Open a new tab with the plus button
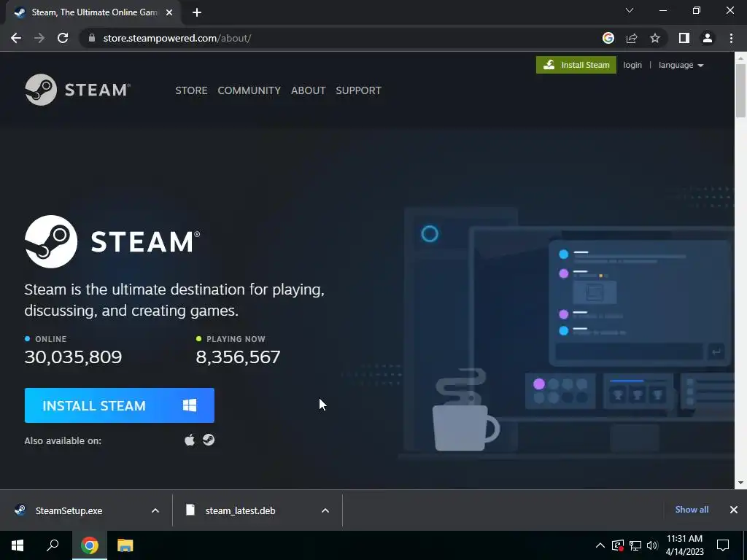The image size is (747, 560). 197,12
